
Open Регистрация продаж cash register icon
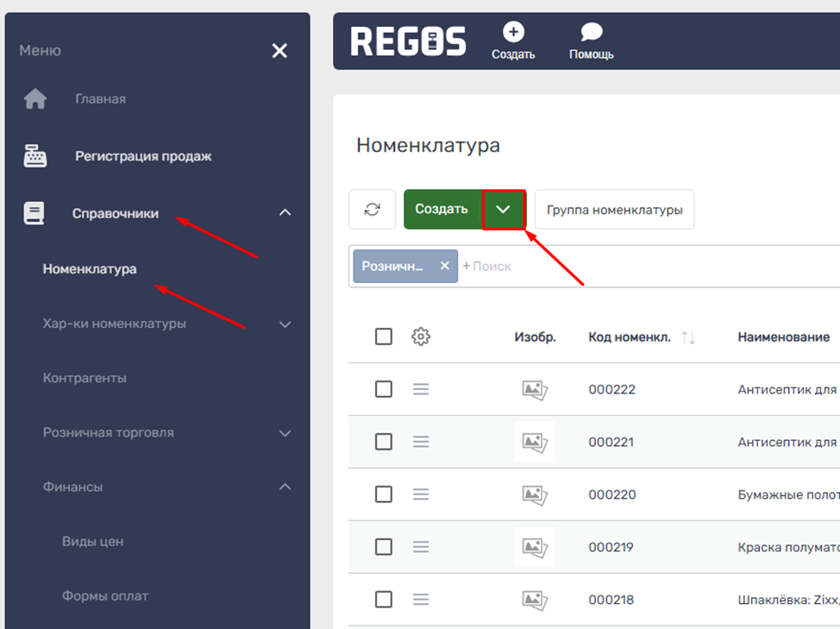[x=35, y=156]
